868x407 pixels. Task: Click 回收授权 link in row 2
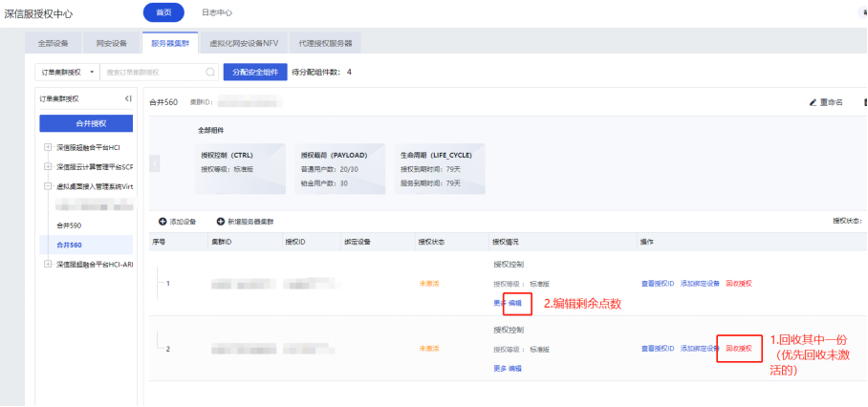click(x=739, y=349)
